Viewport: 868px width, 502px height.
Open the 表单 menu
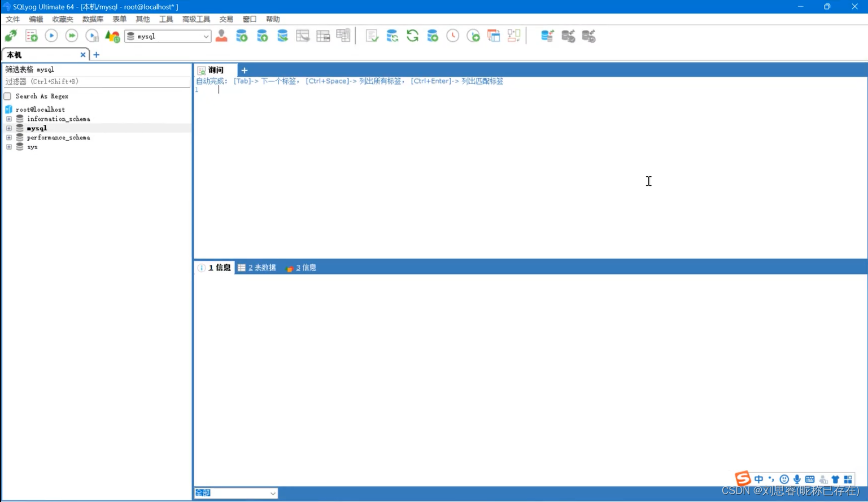pos(119,19)
